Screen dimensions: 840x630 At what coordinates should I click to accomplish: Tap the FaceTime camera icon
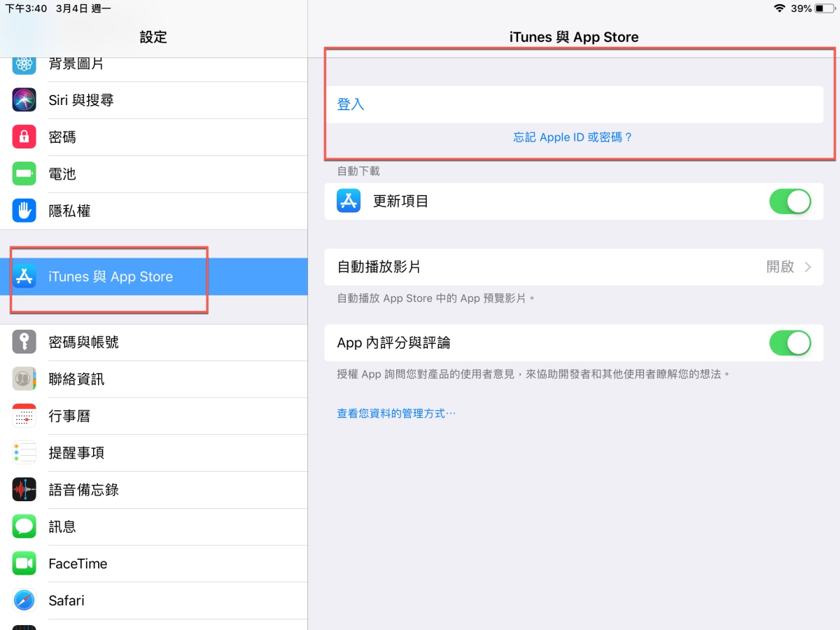[x=24, y=563]
